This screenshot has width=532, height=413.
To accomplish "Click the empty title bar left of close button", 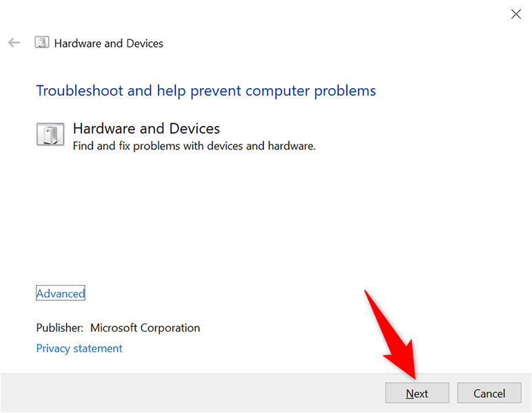I will pyautogui.click(x=276, y=14).
